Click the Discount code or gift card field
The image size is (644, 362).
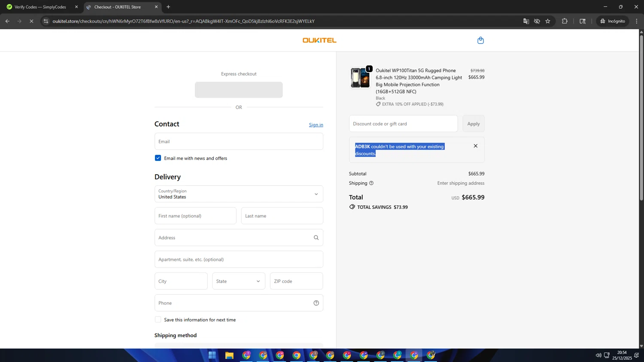tap(403, 124)
